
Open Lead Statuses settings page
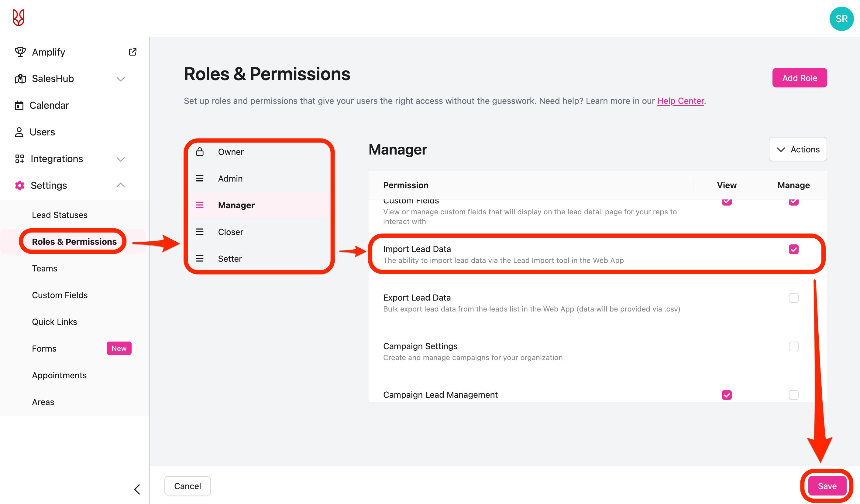click(x=60, y=215)
